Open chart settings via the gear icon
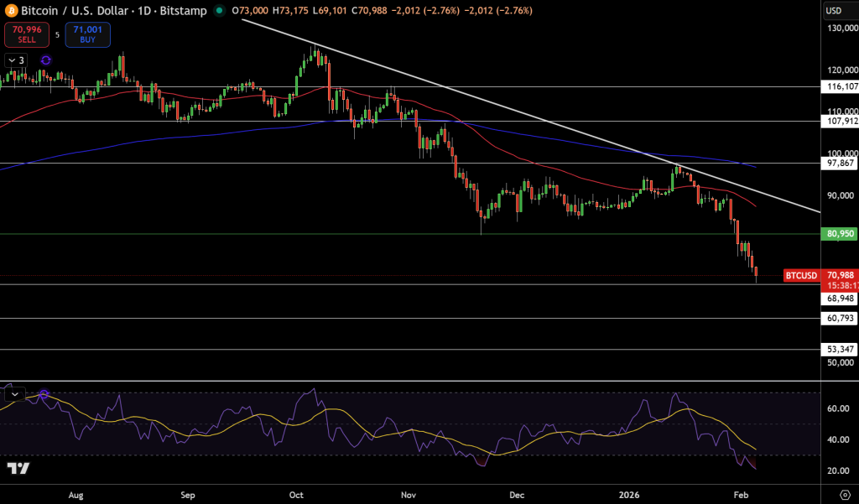This screenshot has height=504, width=859. click(847, 494)
